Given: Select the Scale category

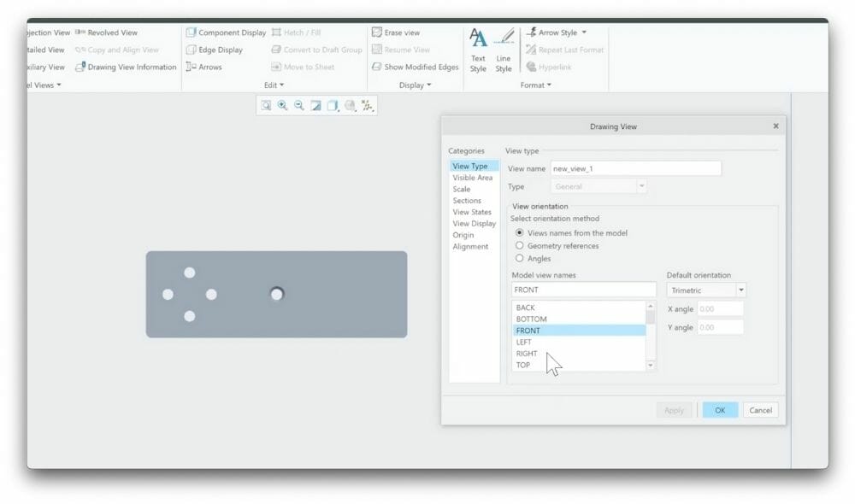Looking at the screenshot, I should (463, 189).
